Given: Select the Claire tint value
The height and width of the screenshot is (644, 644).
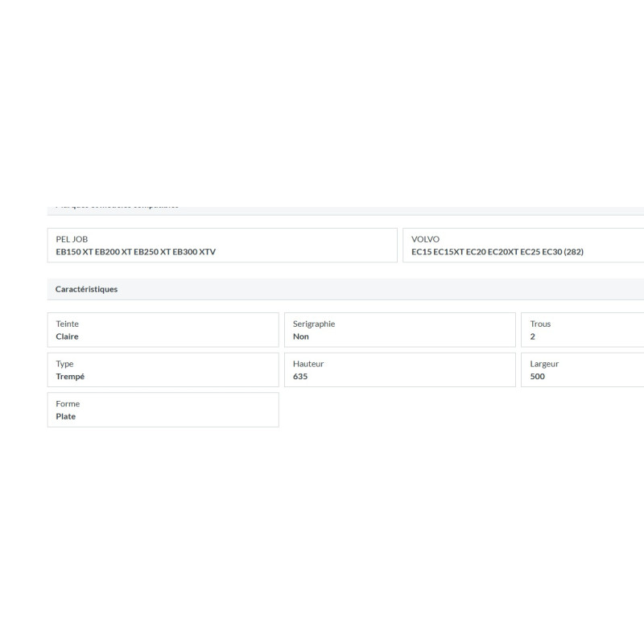Looking at the screenshot, I should pyautogui.click(x=68, y=336).
